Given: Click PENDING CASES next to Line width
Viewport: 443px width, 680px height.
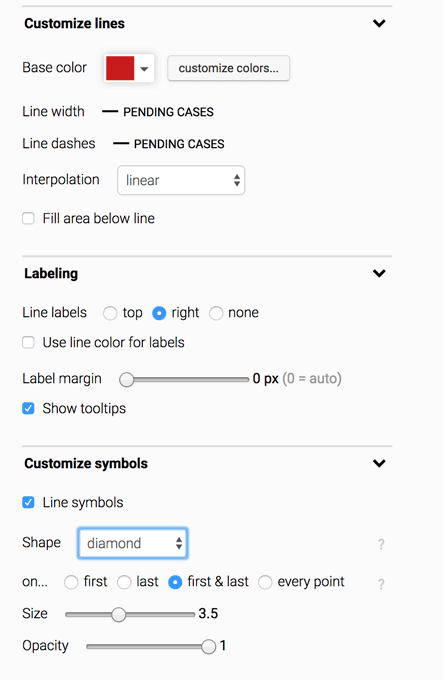Looking at the screenshot, I should 169,112.
